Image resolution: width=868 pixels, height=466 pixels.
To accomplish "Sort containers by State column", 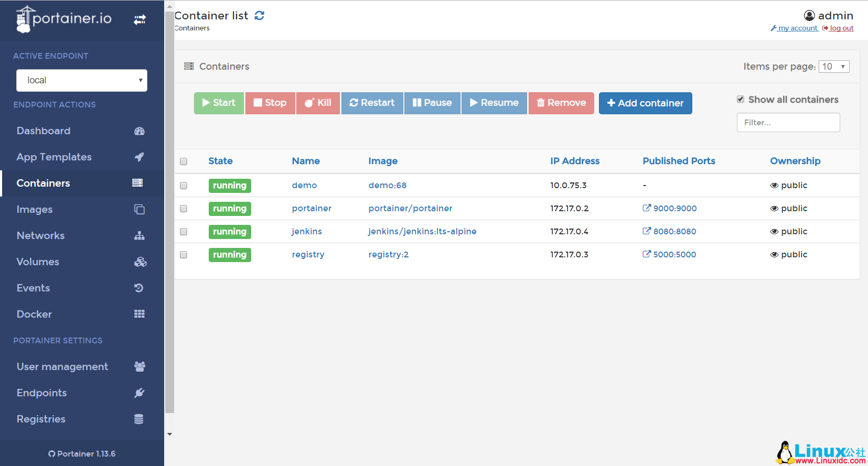I will tap(220, 161).
